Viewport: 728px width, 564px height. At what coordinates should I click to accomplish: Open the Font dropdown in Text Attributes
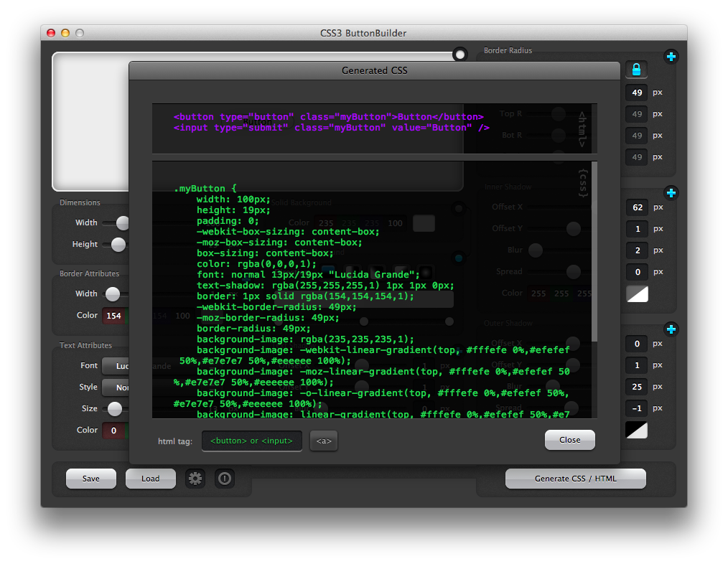coord(115,366)
